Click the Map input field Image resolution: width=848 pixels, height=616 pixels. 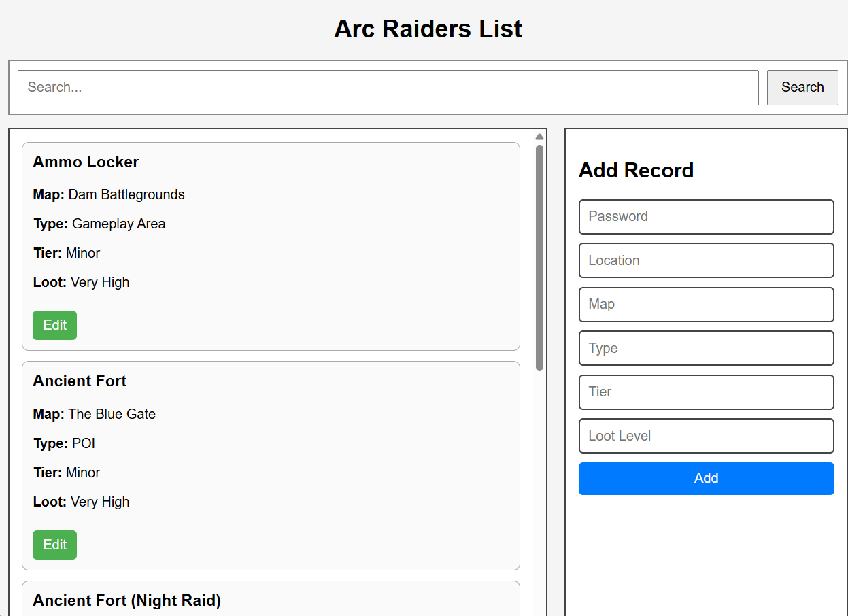[706, 304]
